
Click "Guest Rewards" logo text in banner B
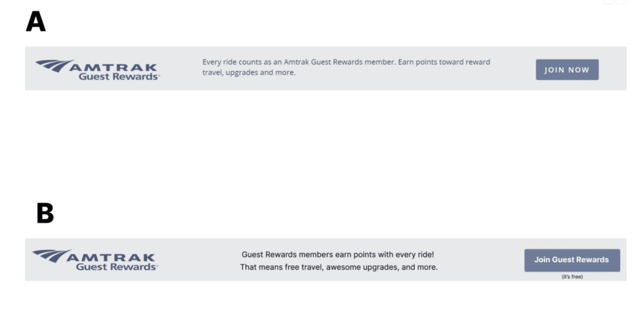(116, 267)
